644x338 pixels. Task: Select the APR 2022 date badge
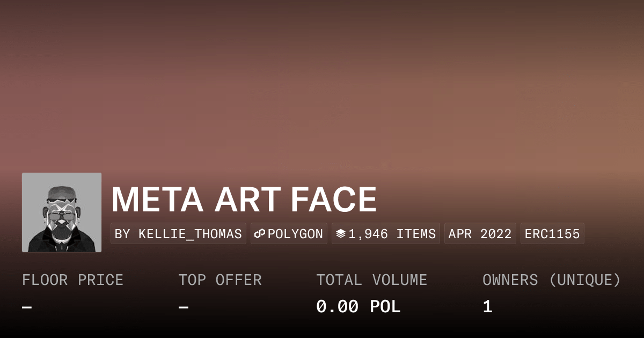tap(480, 234)
